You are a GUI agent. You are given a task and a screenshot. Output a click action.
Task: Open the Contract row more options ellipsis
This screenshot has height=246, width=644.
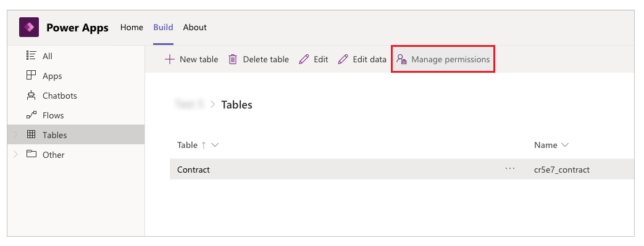coord(511,168)
